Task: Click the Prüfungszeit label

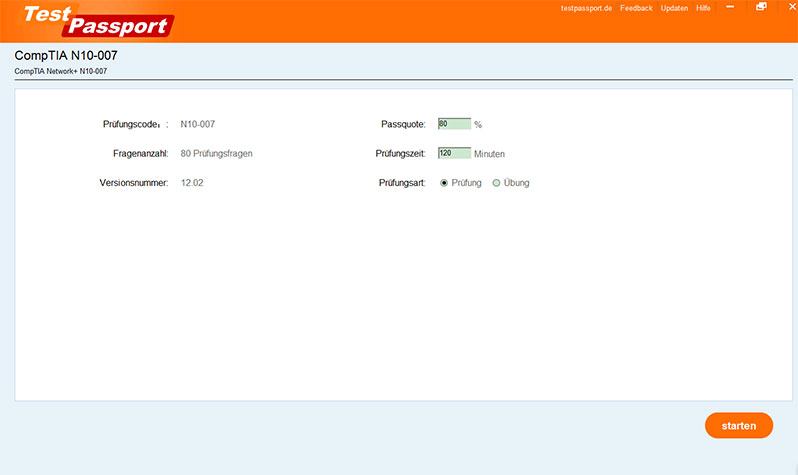Action: [x=401, y=154]
